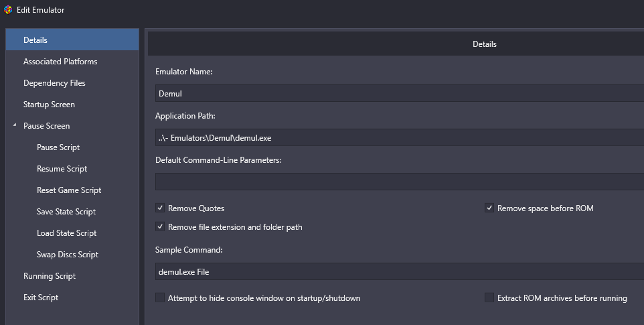Select Pause Screen in the sidebar
Viewport: 644px width, 325px height.
pos(46,126)
